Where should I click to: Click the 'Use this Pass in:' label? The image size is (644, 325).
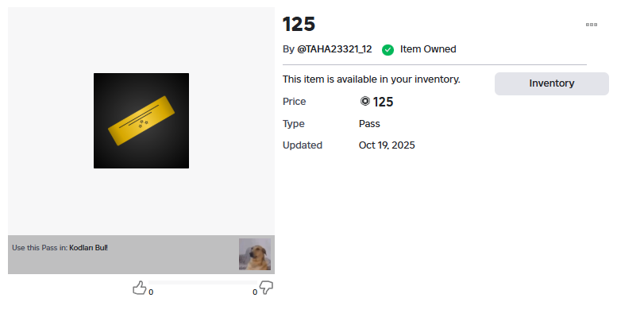click(40, 248)
